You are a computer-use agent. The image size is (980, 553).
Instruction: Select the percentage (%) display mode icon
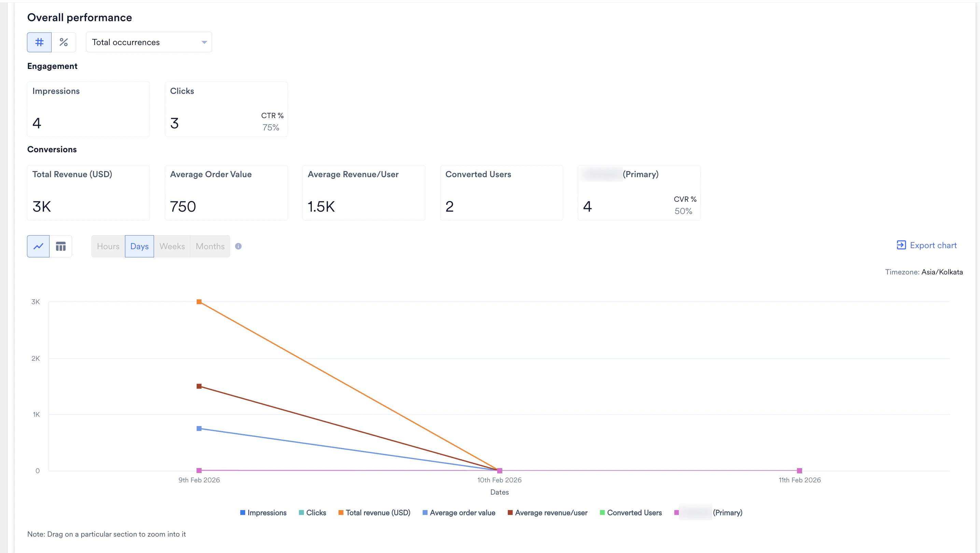64,42
